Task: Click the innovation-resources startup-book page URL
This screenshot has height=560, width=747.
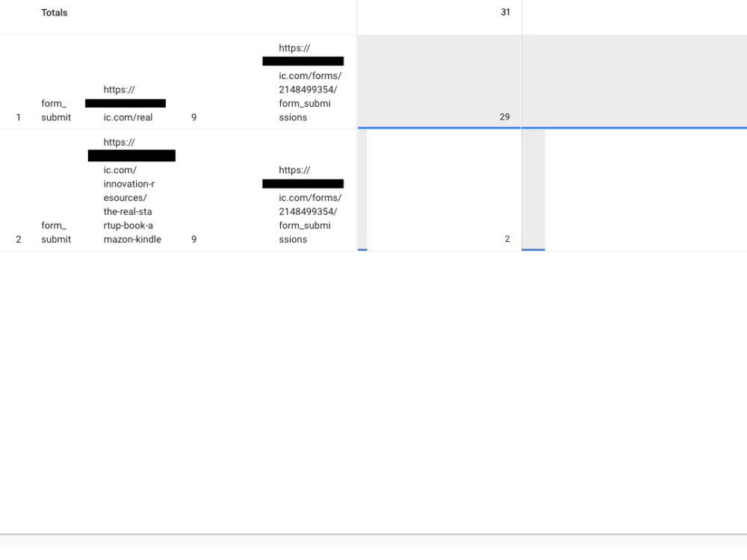Action: point(132,191)
